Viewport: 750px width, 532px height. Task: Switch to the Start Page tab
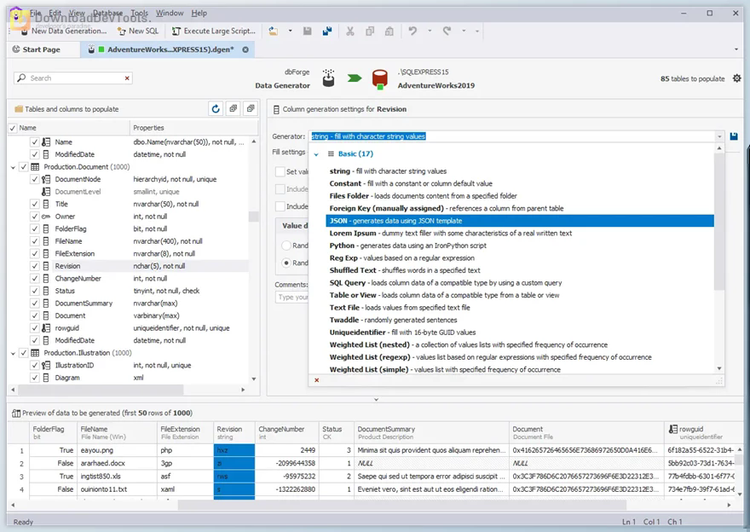[x=37, y=49]
